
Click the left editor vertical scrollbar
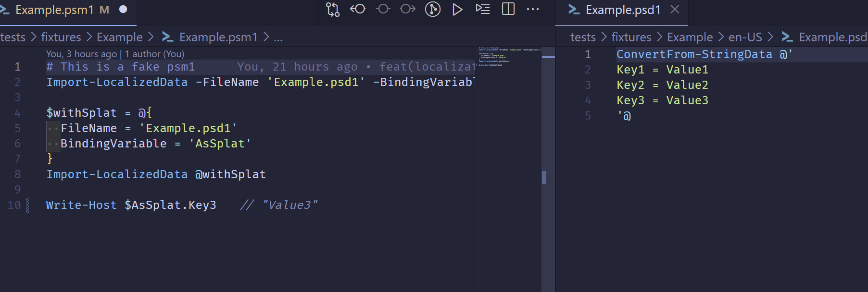[x=548, y=169]
